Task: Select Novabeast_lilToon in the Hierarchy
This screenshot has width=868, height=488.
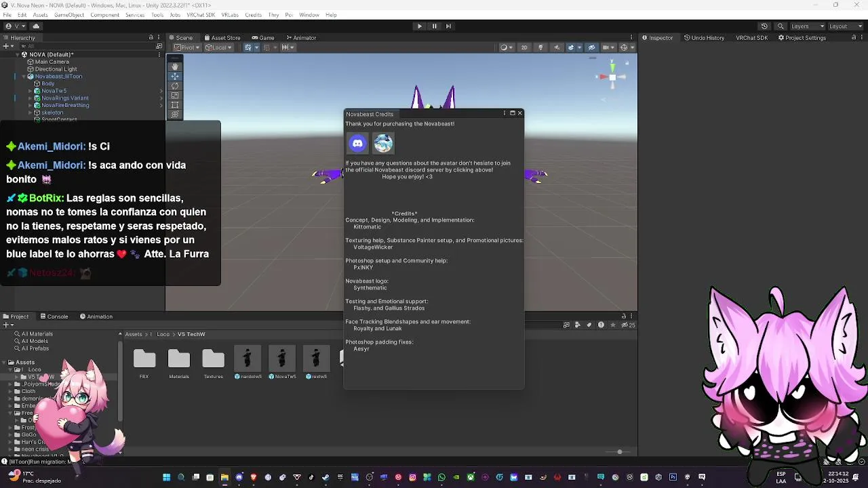Action: (58, 77)
